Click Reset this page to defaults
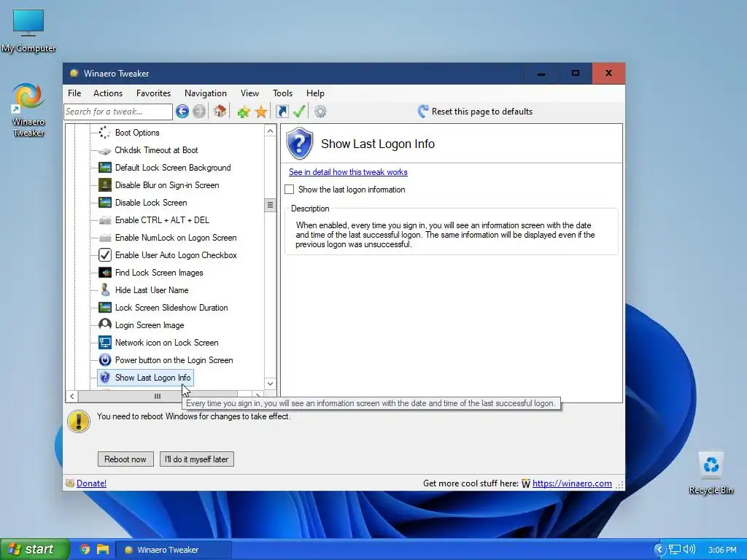Image resolution: width=747 pixels, height=560 pixels. tap(475, 112)
